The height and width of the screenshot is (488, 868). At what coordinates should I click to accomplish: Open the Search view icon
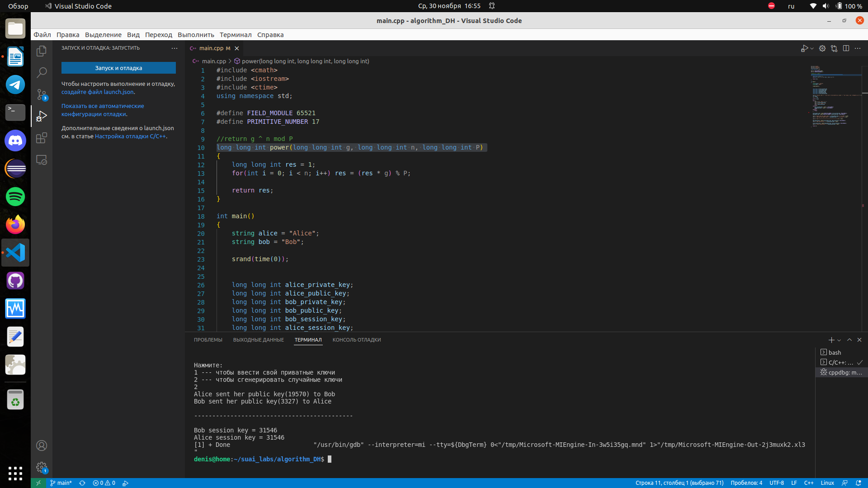[x=42, y=72]
